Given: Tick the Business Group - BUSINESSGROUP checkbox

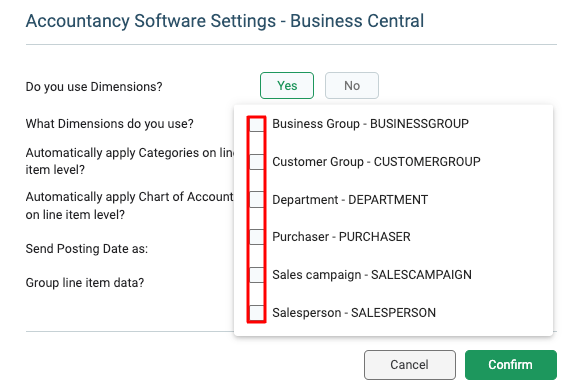Looking at the screenshot, I should (257, 124).
